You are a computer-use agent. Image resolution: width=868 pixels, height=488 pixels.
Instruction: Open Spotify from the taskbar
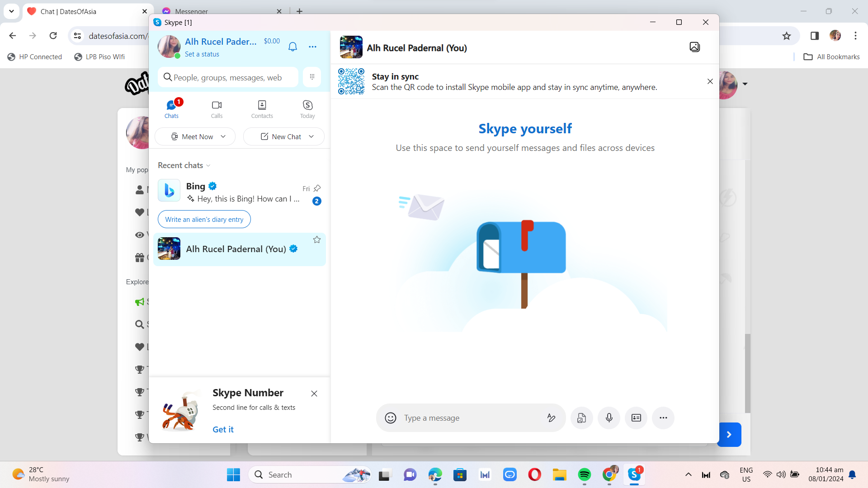(584, 475)
